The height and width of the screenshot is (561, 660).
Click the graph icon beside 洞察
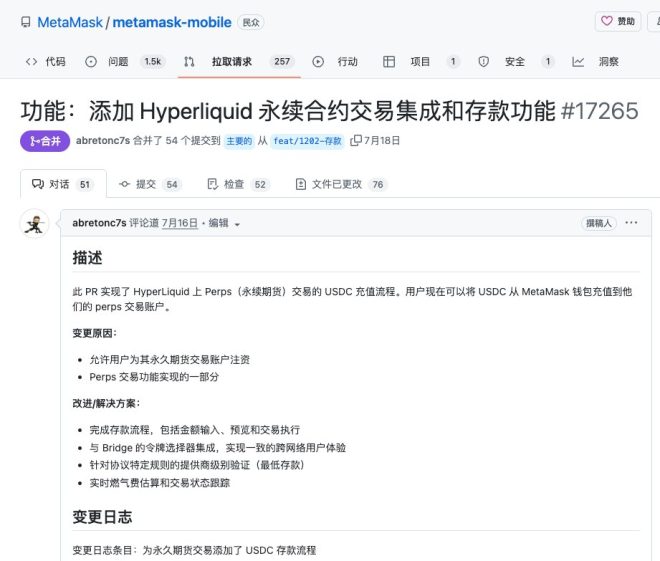[x=578, y=62]
